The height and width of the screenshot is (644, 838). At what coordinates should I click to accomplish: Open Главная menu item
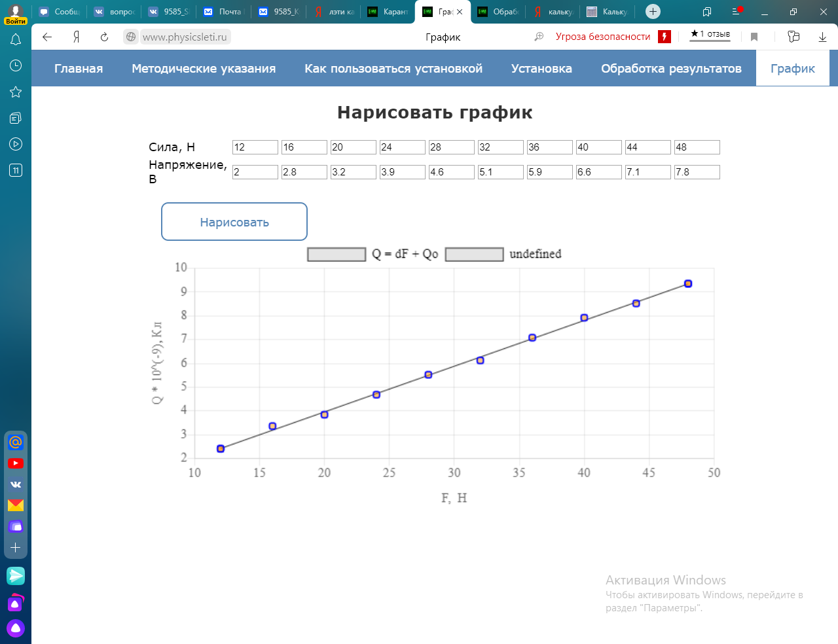[x=79, y=68]
